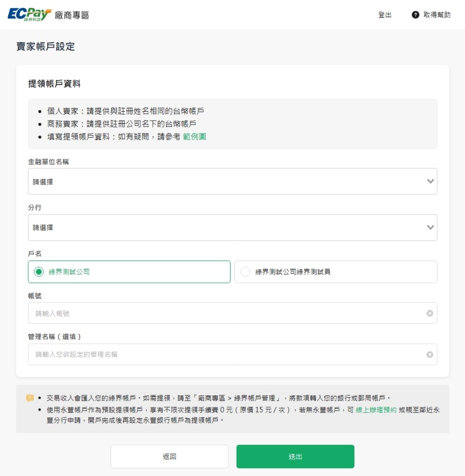Go to 廠商專區 in the header
Image resolution: width=465 pixels, height=476 pixels.
(72, 15)
